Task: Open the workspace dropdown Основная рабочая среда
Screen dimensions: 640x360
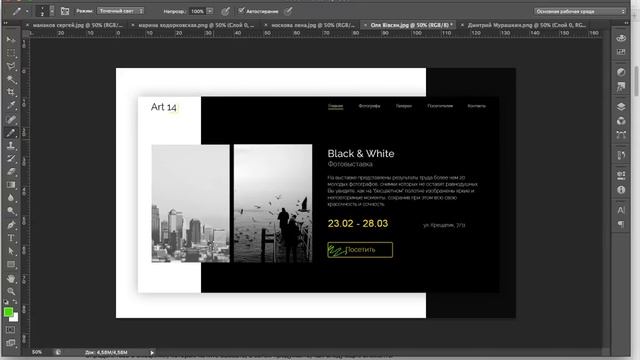Action: click(x=580, y=11)
